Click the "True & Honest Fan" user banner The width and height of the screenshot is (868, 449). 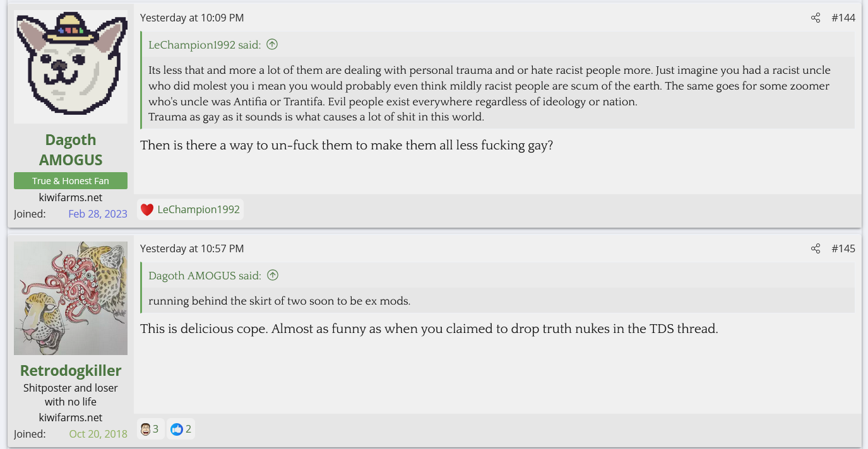71,181
